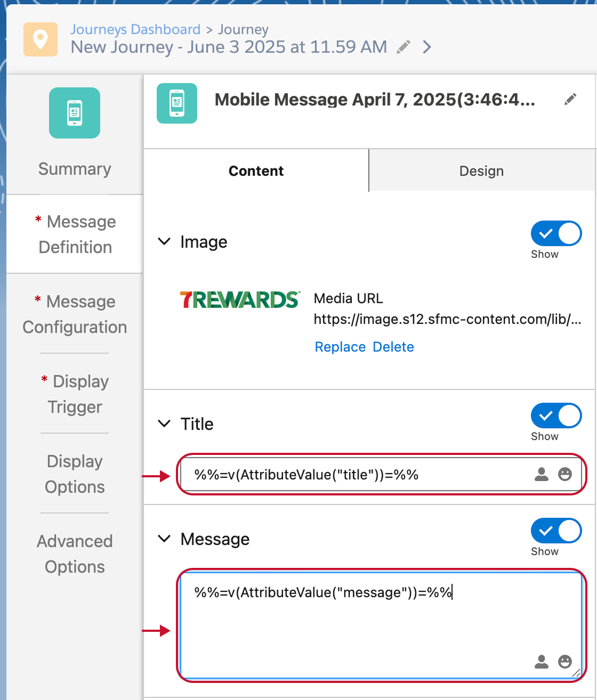Select the Content tab
This screenshot has width=597, height=700.
pos(256,171)
